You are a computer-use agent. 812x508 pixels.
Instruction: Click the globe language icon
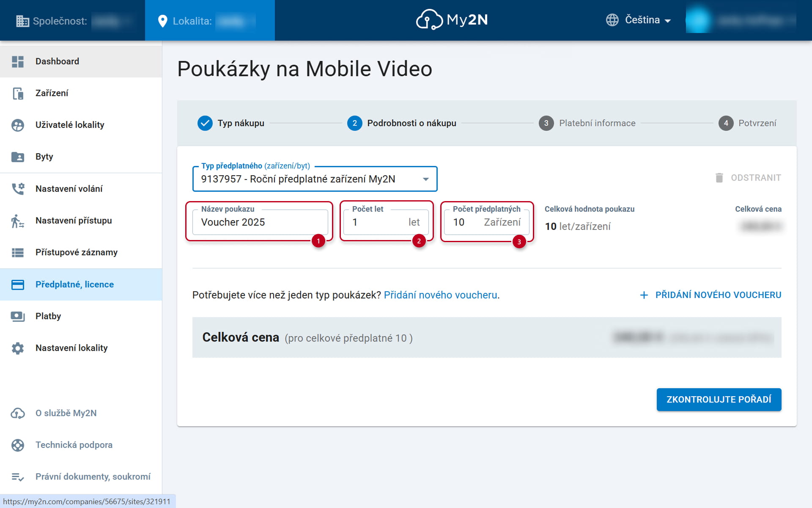(x=612, y=20)
